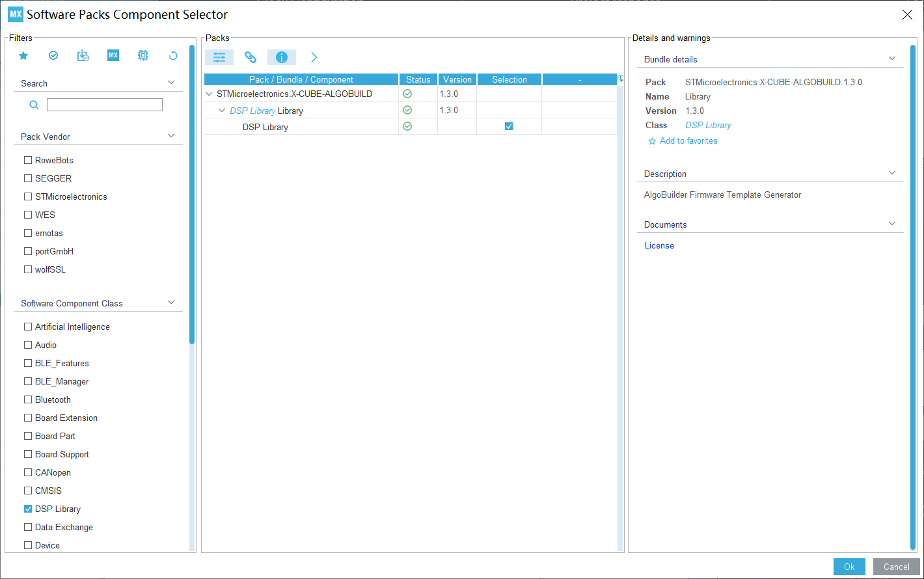Check the STMicroelectronics vendor filter

(28, 196)
